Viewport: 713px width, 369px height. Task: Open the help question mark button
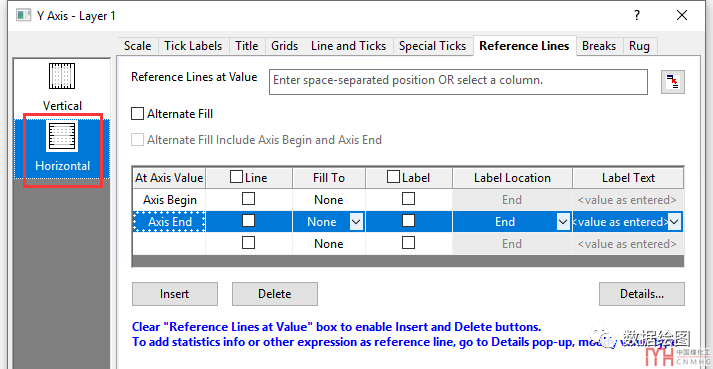pos(637,15)
